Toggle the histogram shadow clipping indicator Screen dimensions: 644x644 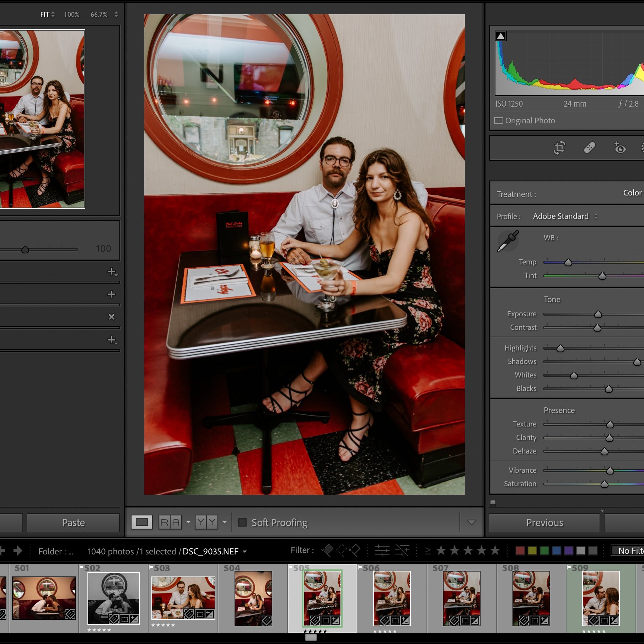(501, 36)
